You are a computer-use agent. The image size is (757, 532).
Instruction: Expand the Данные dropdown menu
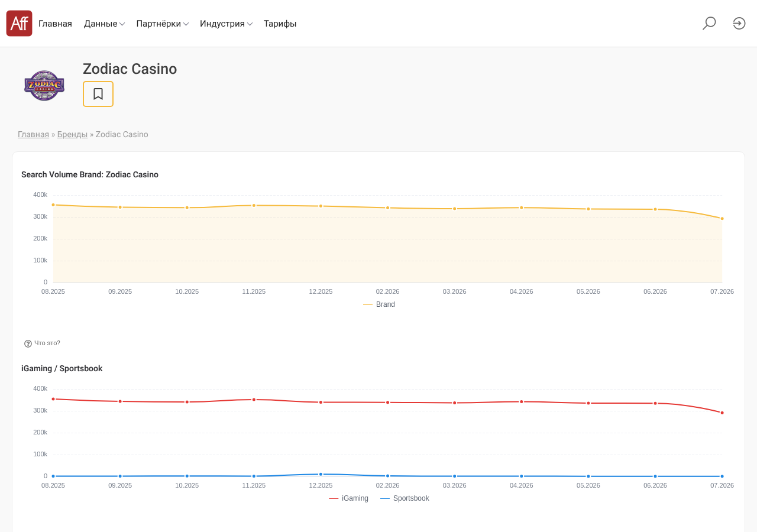104,24
